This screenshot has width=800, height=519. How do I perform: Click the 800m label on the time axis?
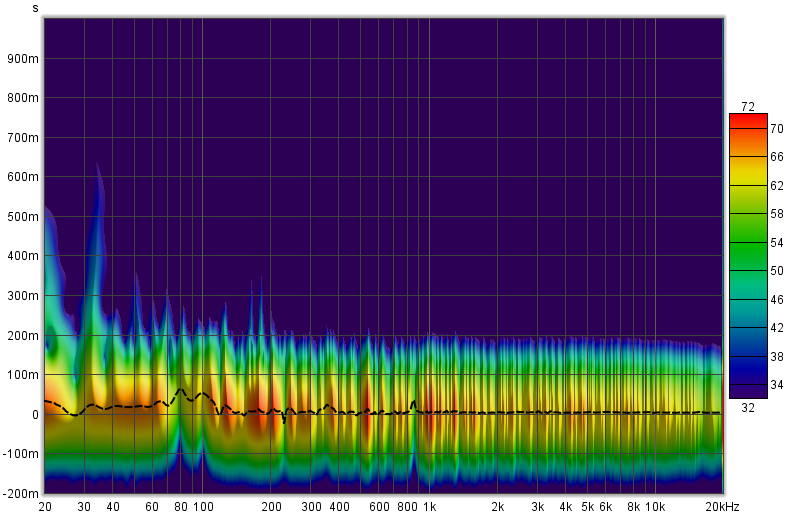tap(23, 97)
